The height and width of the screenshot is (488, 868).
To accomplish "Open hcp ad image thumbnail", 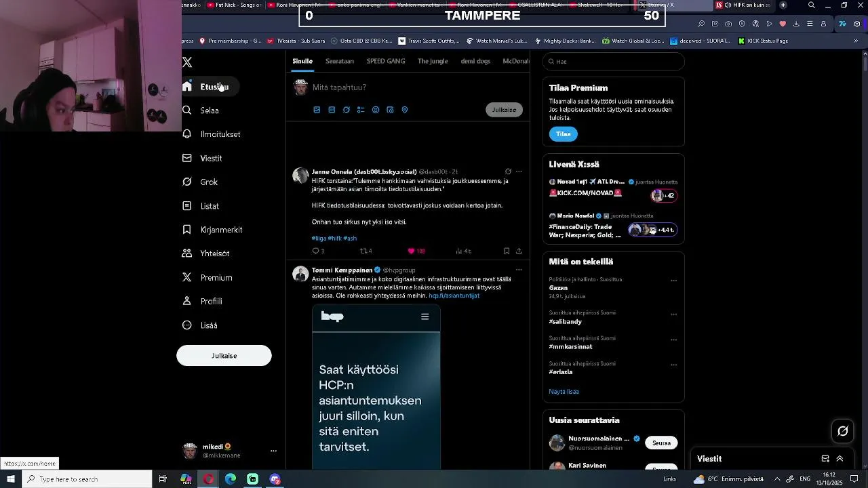I will 376,388.
